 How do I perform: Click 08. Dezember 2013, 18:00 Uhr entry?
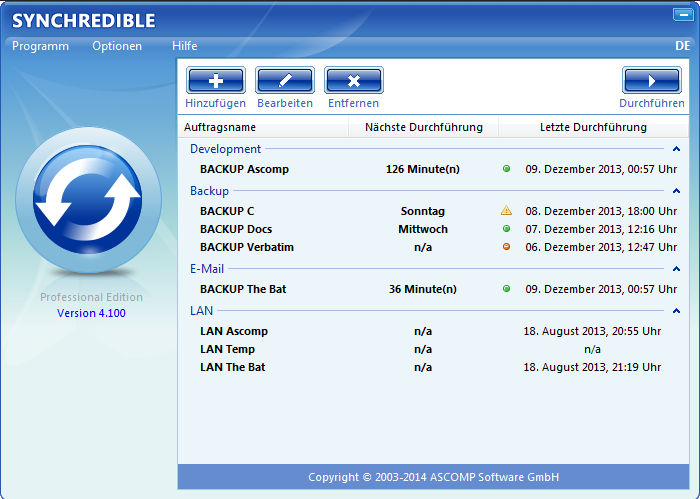601,211
